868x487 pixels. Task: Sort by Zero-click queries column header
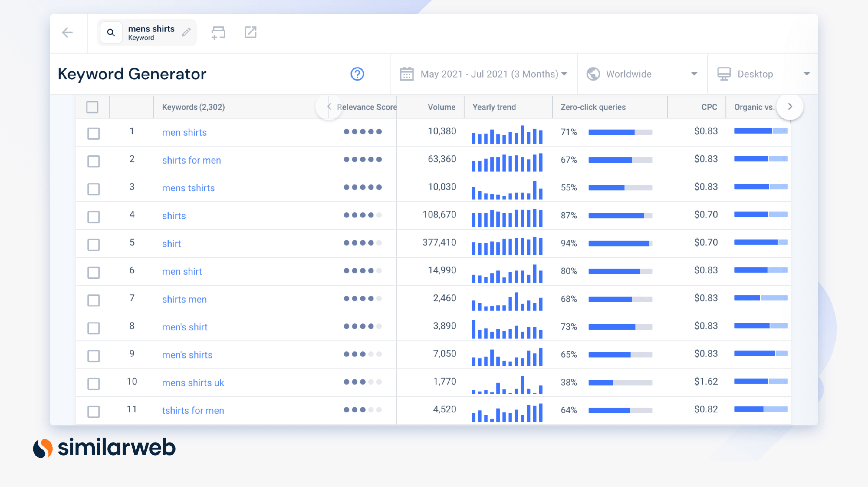[x=593, y=107]
